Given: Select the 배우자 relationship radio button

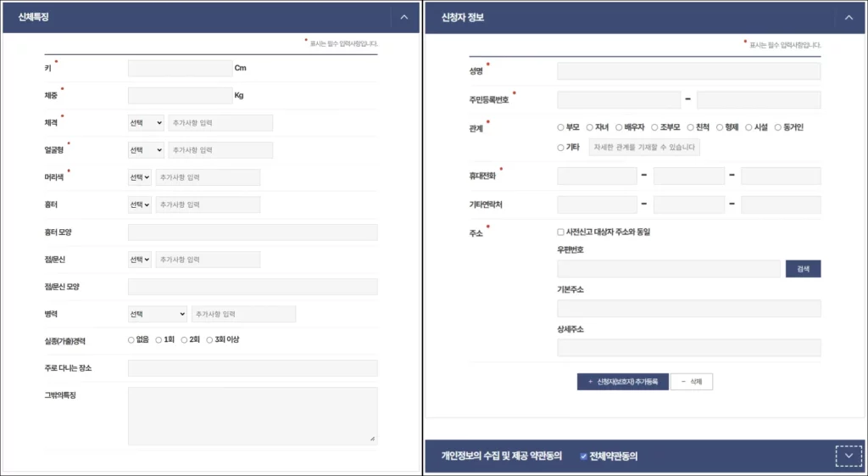Looking at the screenshot, I should (619, 127).
